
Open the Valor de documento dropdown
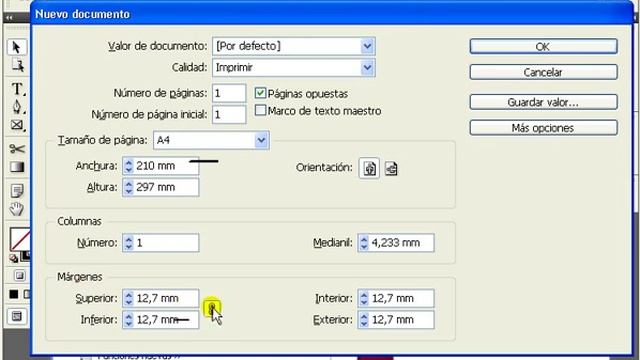point(367,46)
